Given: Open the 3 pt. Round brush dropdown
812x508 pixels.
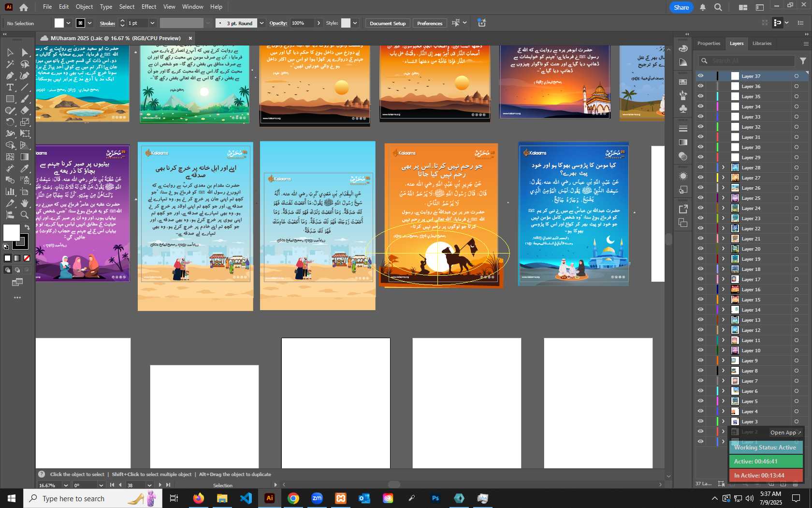Looking at the screenshot, I should tap(261, 23).
